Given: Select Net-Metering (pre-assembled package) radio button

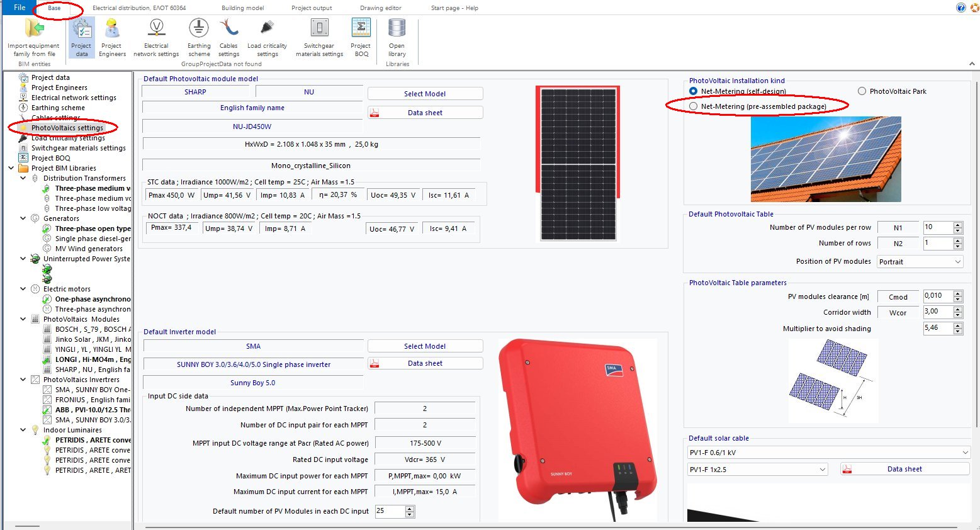Looking at the screenshot, I should [x=694, y=107].
